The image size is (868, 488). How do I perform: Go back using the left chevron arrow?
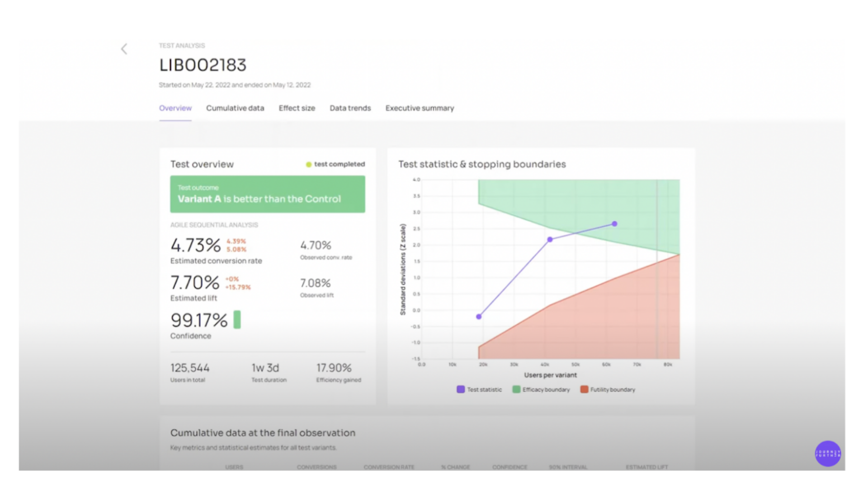124,49
